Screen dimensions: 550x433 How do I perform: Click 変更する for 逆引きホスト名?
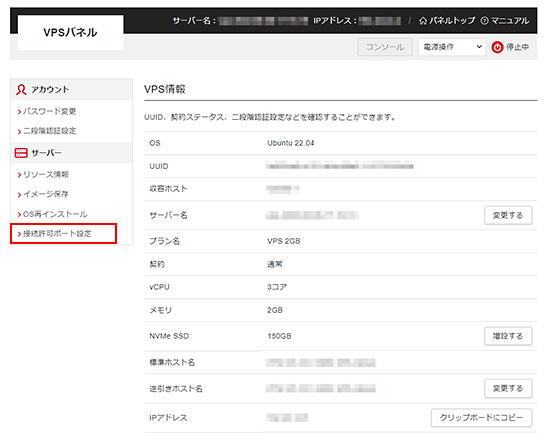tap(508, 388)
